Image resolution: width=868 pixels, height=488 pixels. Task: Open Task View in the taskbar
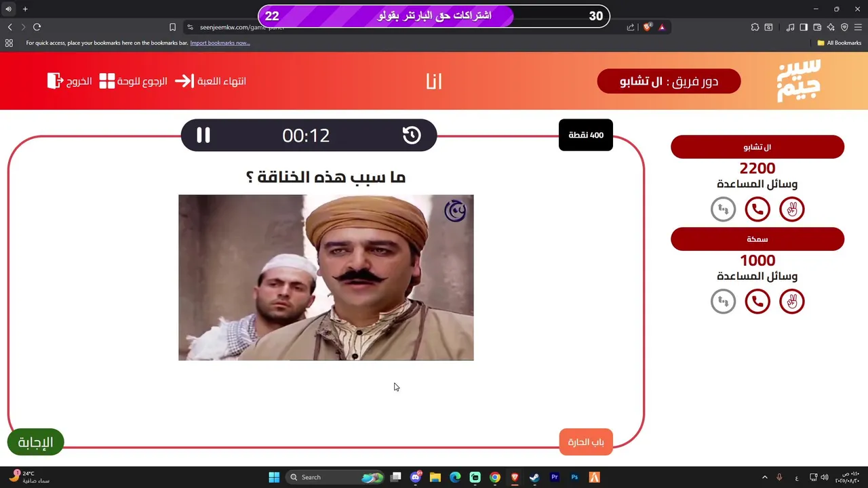pyautogui.click(x=396, y=477)
